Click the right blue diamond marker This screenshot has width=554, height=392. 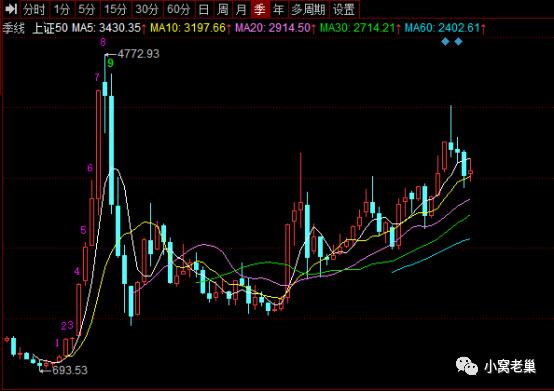coord(458,42)
